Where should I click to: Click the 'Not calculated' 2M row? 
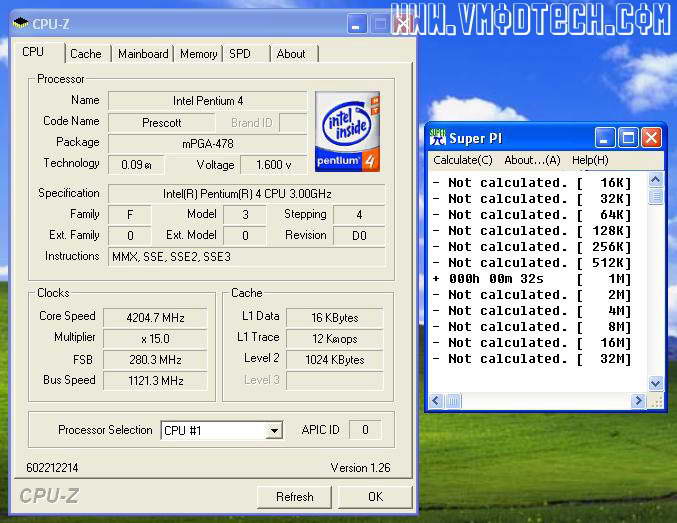click(x=532, y=295)
